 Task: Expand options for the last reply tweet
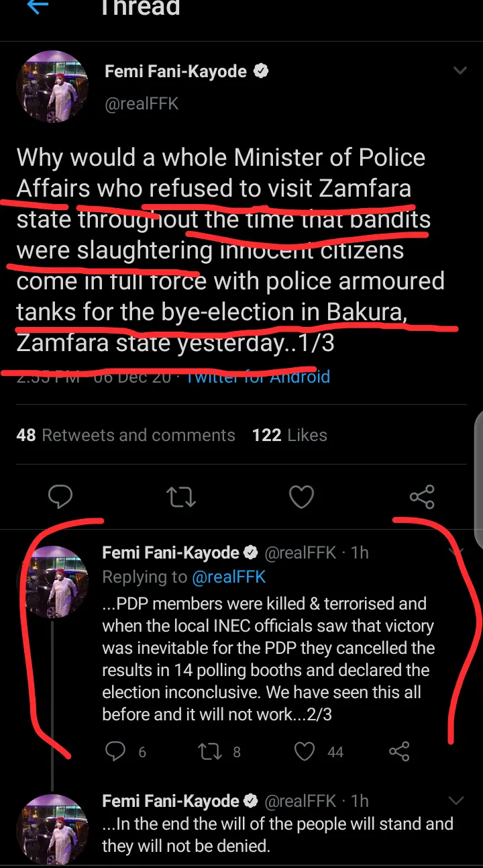click(456, 801)
